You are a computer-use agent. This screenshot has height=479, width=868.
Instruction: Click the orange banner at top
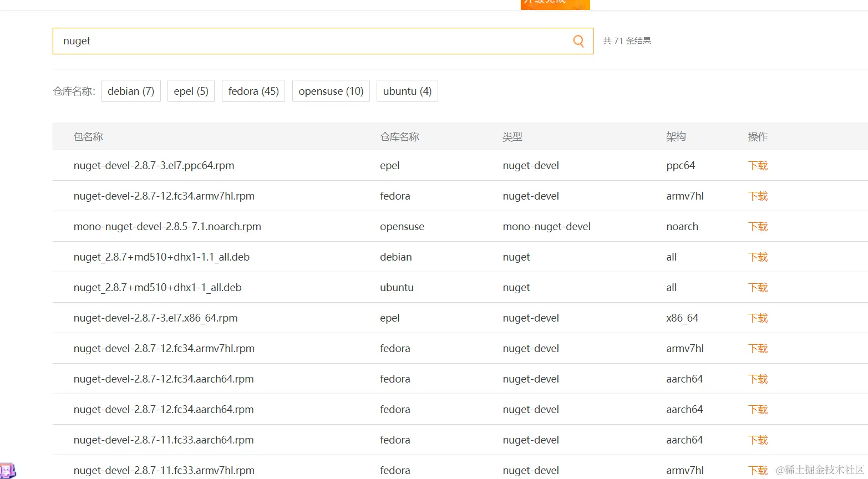click(555, 4)
